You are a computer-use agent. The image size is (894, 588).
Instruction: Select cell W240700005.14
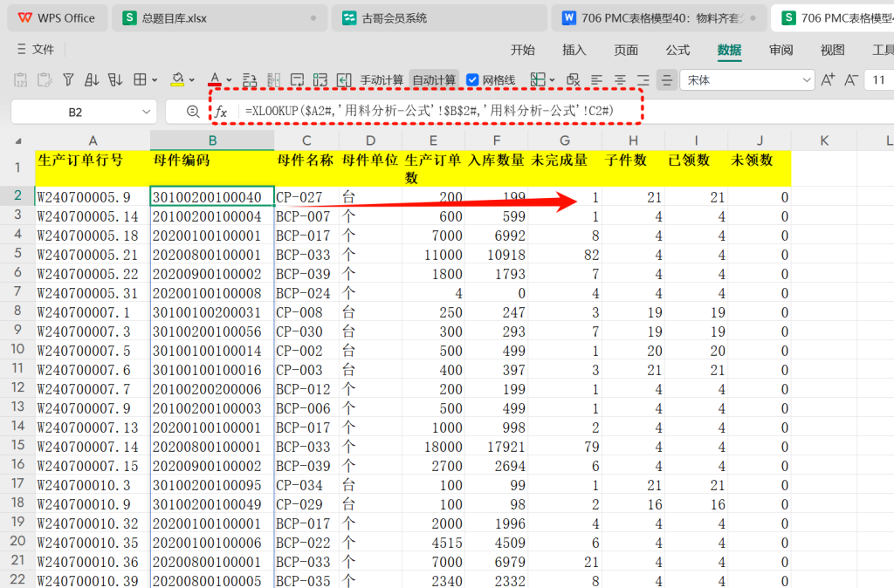coord(93,216)
